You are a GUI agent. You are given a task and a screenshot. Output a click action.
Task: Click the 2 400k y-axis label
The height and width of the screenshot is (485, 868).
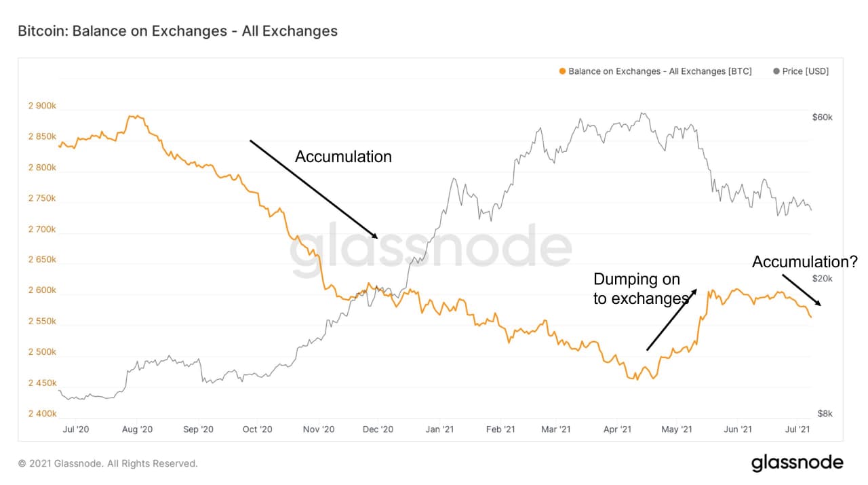(x=42, y=414)
